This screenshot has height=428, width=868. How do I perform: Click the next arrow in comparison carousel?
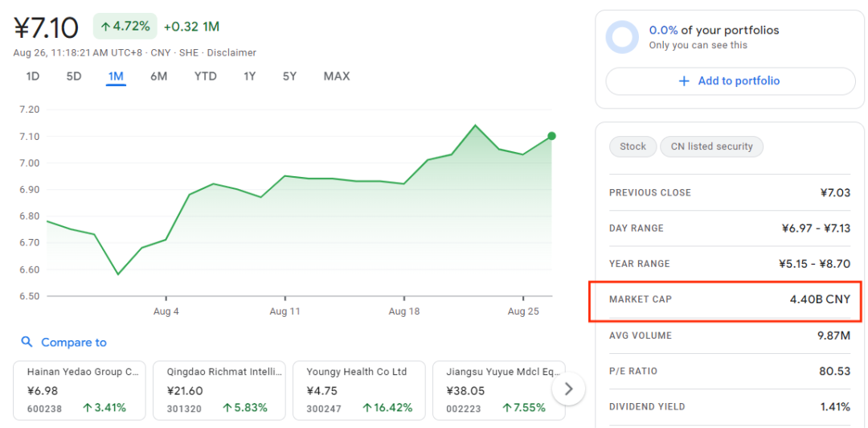click(x=569, y=389)
